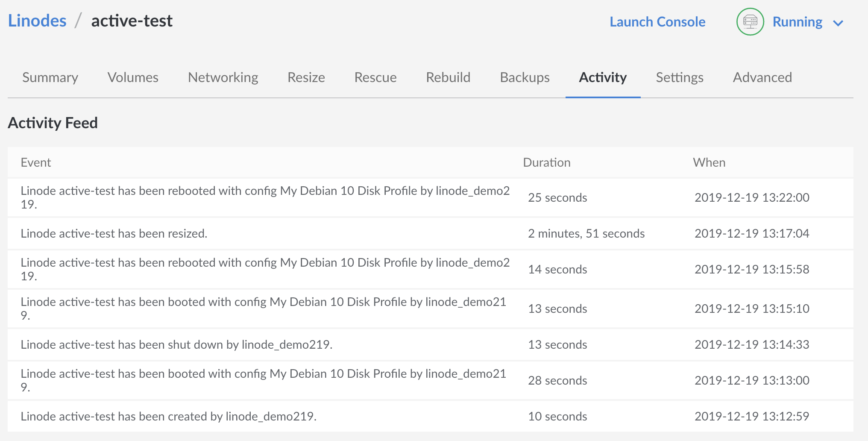Click the Launch Console link

click(657, 22)
